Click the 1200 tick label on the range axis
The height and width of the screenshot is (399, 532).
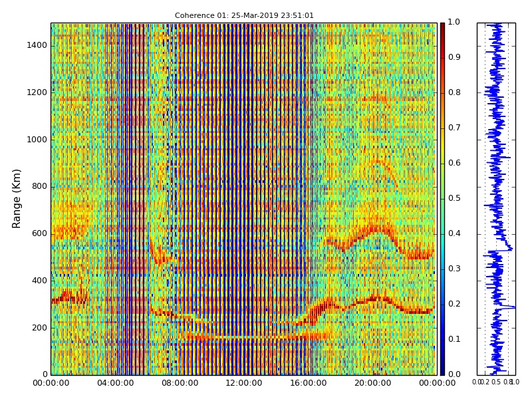(x=37, y=92)
